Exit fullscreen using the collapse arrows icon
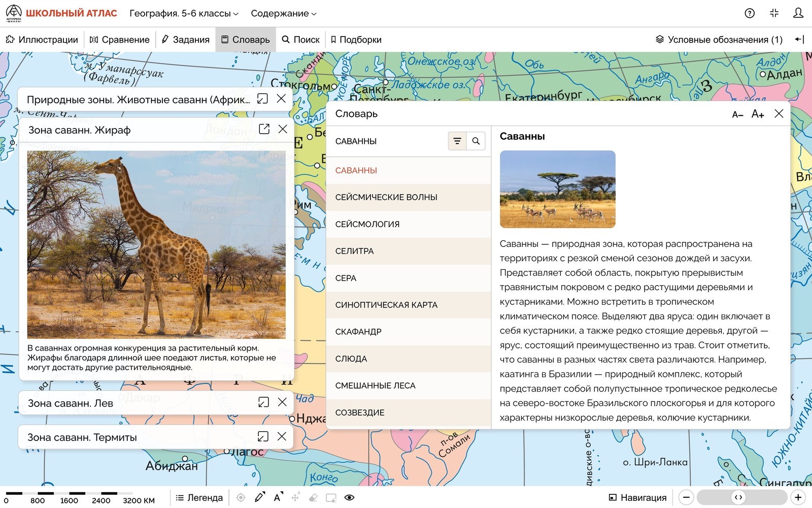 coord(774,13)
